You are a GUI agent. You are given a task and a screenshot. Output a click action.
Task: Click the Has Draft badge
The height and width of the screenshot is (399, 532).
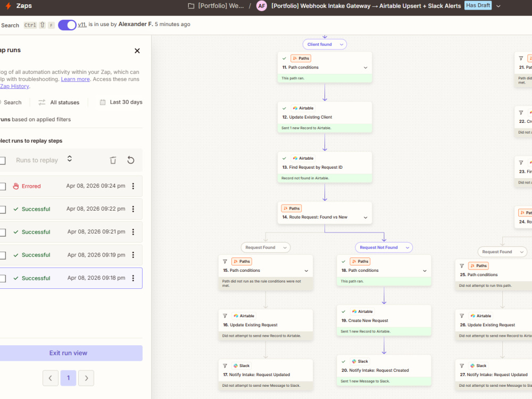[478, 5]
